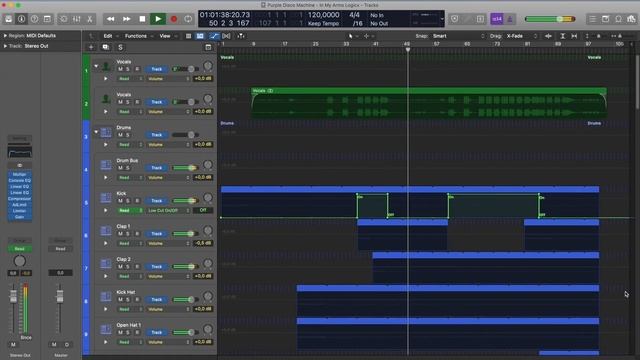Mute the Kick track
The image size is (640, 360).
coord(120,201)
